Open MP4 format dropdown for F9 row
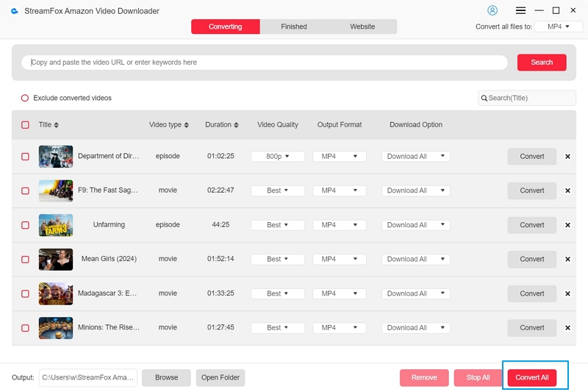The height and width of the screenshot is (392, 588). pos(340,190)
